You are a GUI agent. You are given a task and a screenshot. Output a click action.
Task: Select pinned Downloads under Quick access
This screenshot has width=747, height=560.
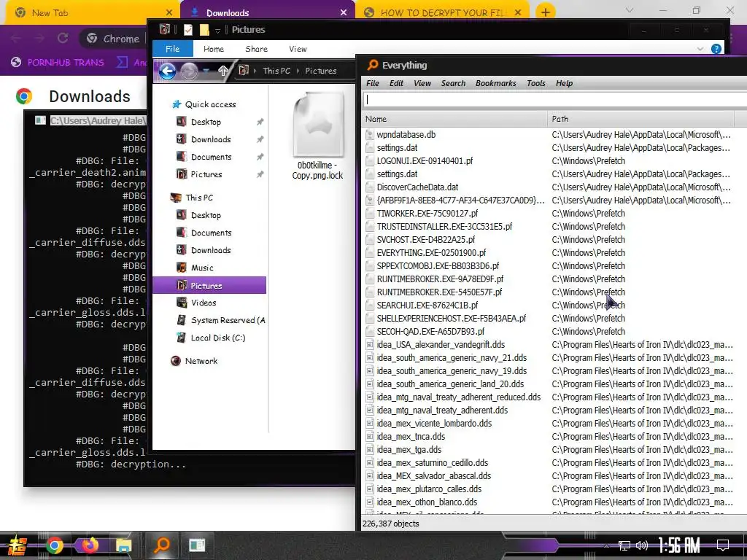click(211, 139)
